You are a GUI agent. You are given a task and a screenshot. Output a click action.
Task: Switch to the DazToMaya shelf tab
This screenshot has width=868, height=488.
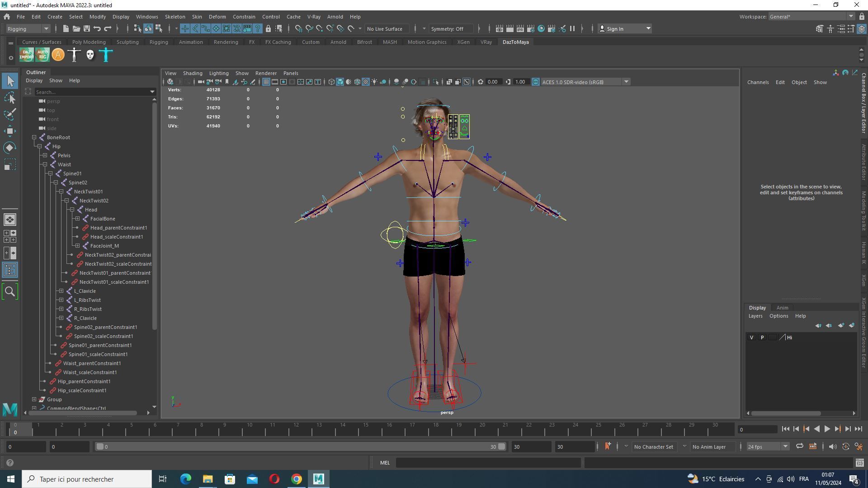(x=515, y=42)
